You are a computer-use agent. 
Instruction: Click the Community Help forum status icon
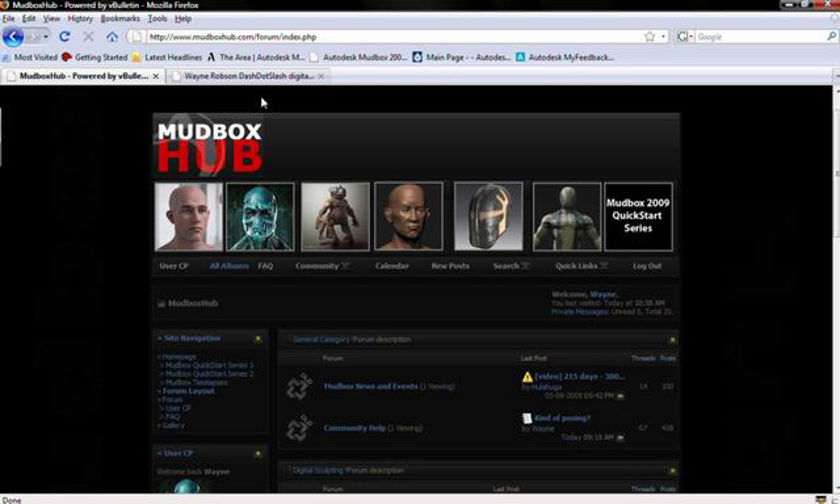click(x=300, y=428)
